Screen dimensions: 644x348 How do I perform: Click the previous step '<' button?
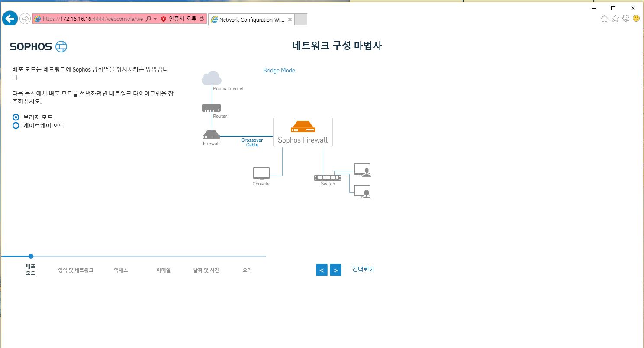coord(322,270)
